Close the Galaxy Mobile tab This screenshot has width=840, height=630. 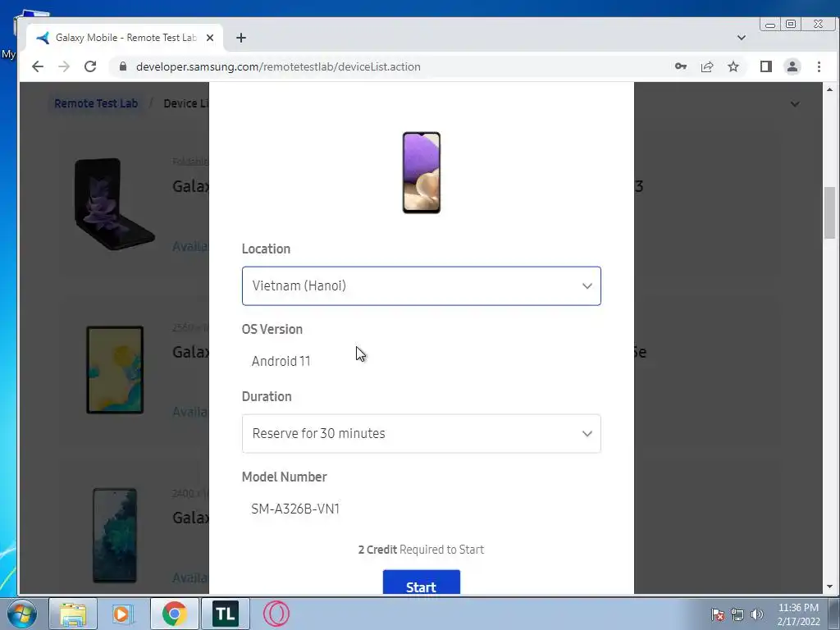210,38
